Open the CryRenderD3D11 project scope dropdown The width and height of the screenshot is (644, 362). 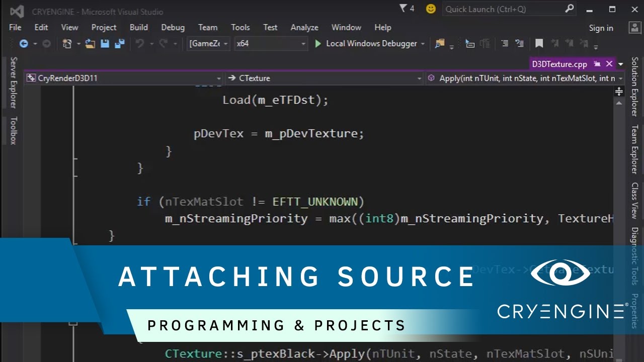coord(124,78)
